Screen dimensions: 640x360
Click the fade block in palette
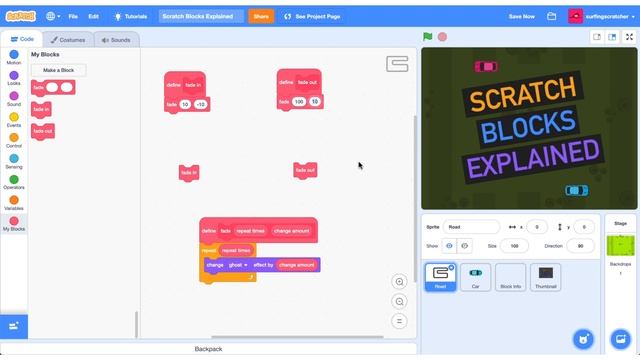pos(53,87)
